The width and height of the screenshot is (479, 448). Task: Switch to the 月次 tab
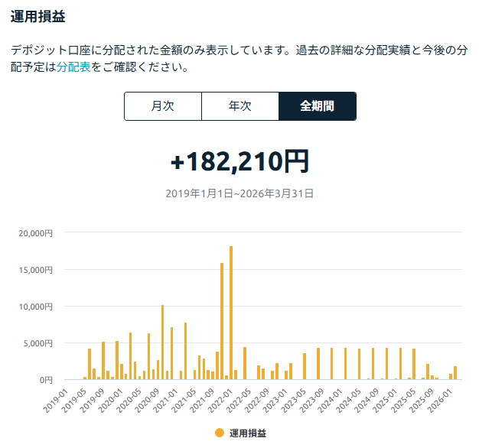point(163,106)
